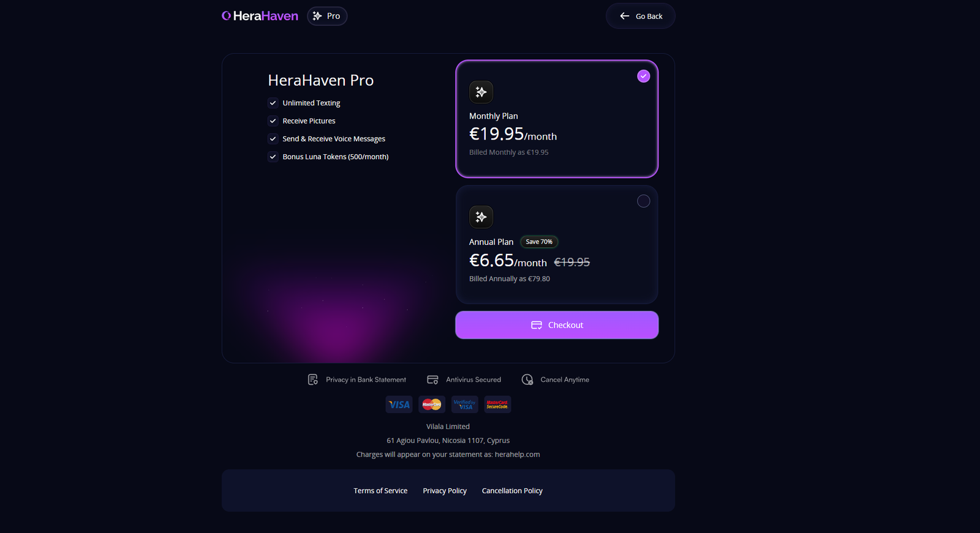Screen dimensions: 980x533
Task: Click the Monthly Plan sparkle icon
Action: [x=481, y=92]
